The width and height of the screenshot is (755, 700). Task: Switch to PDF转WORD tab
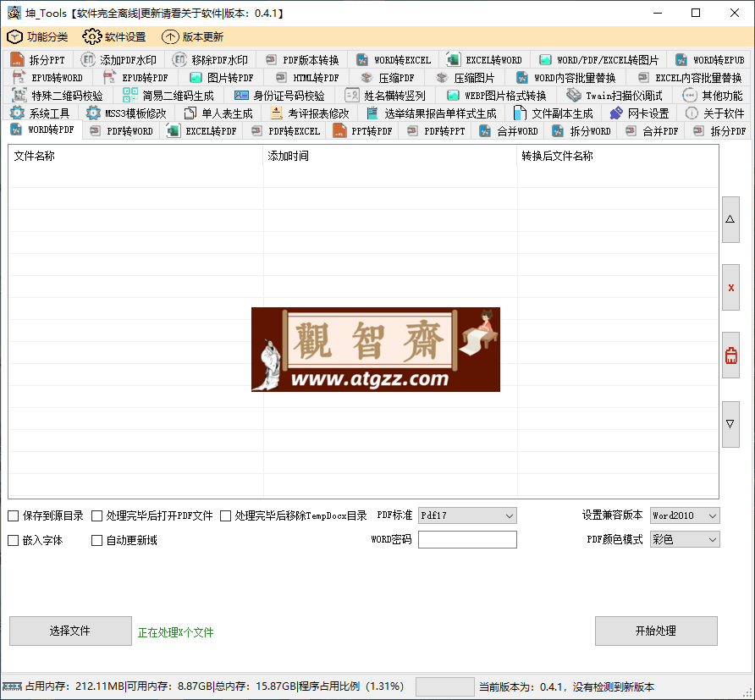121,131
